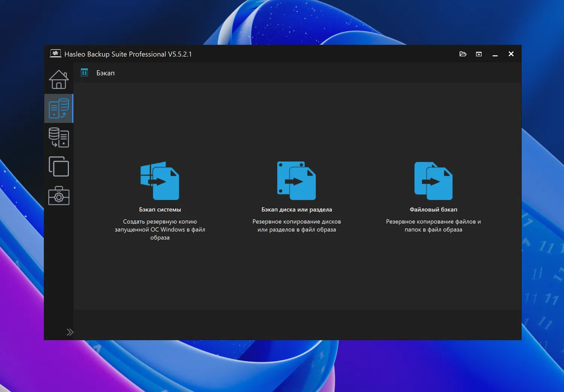Open the title bar dropdown menu icon
The image size is (564, 392).
479,54
